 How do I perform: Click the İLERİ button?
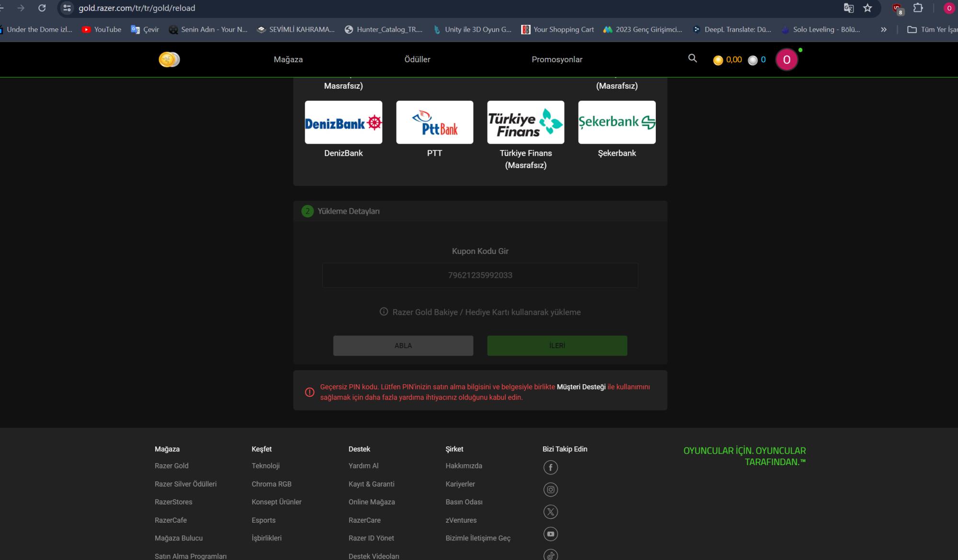coord(557,345)
